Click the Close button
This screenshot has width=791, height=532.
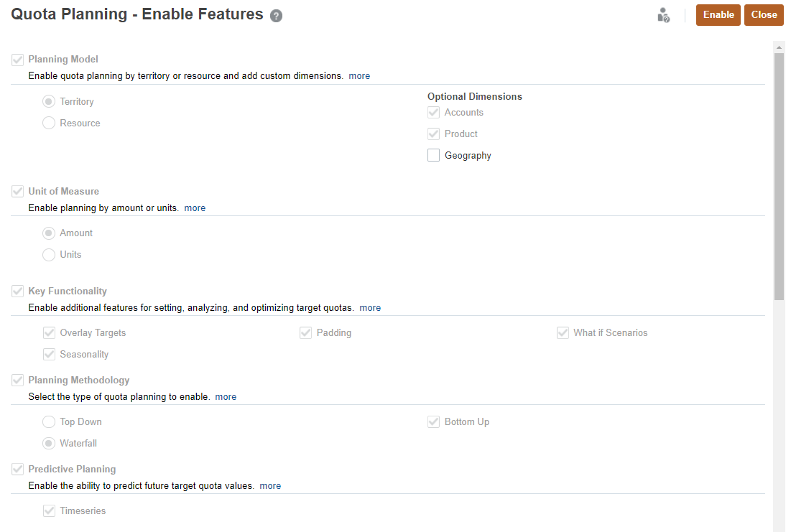click(764, 14)
